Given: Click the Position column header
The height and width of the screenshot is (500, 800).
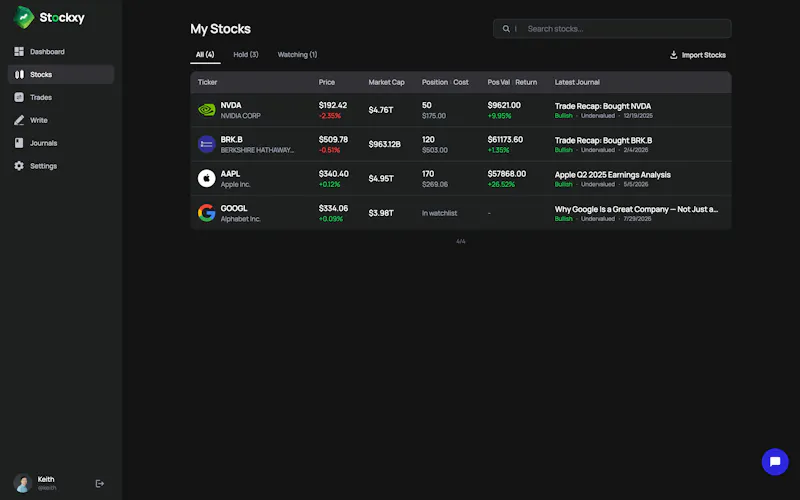Looking at the screenshot, I should [435, 82].
